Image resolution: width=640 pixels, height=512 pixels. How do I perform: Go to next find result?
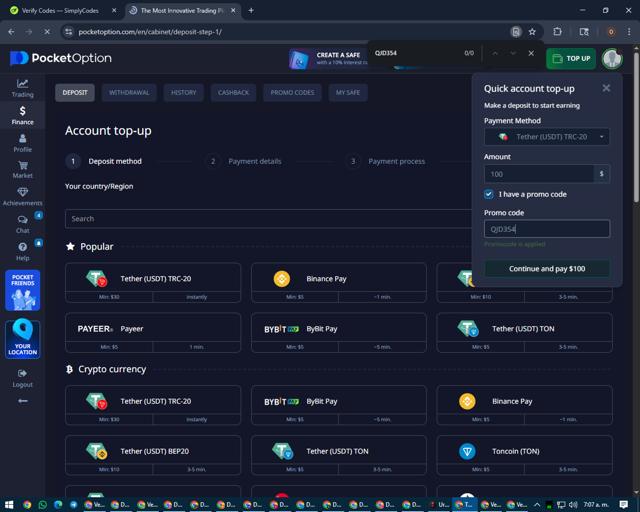[x=513, y=53]
